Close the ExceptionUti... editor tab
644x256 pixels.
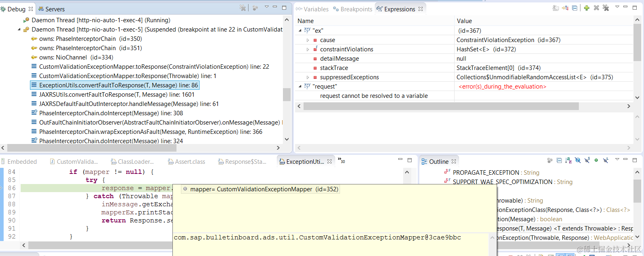pyautogui.click(x=329, y=161)
